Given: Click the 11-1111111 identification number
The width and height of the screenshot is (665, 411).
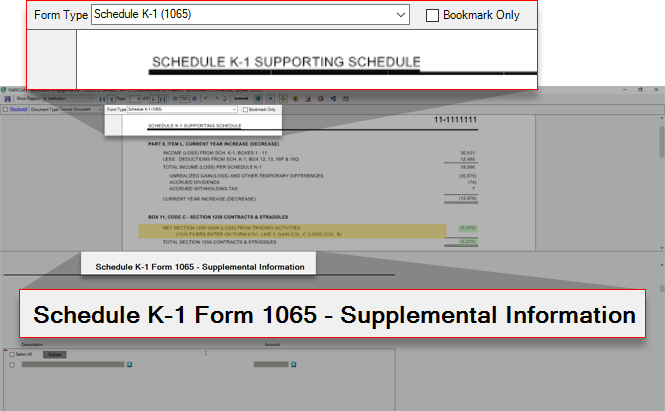Looking at the screenshot, I should pyautogui.click(x=455, y=120).
